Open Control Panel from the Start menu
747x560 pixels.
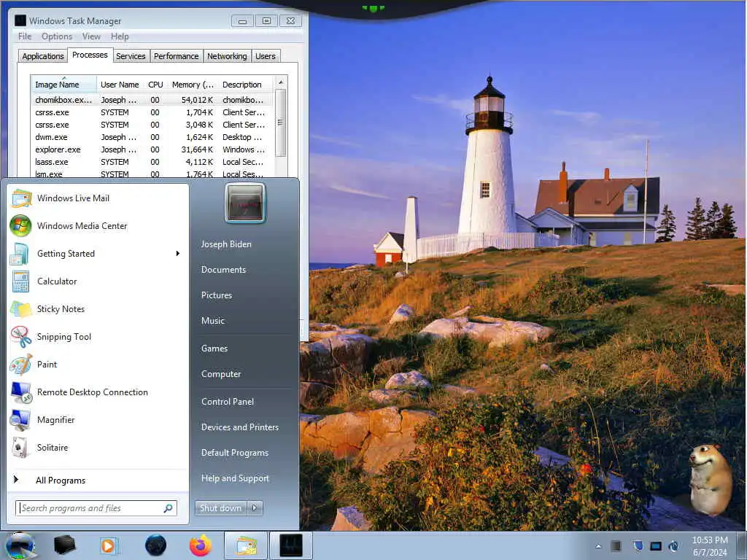pyautogui.click(x=228, y=402)
